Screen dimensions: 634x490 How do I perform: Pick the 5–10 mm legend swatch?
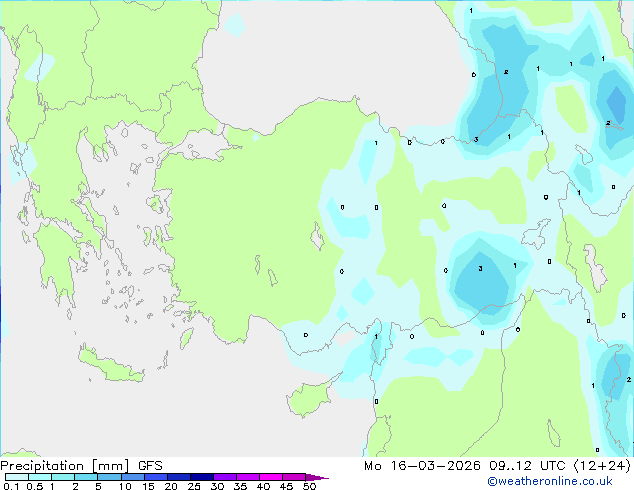(x=109, y=477)
